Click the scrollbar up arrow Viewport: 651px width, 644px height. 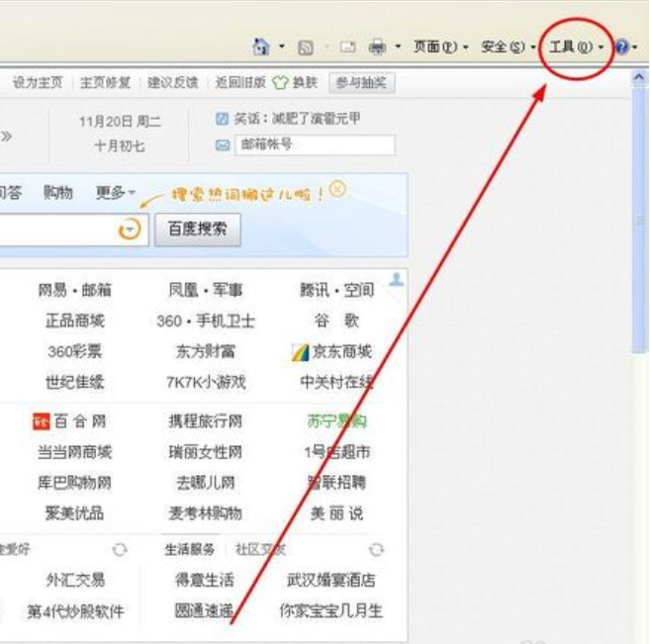point(640,77)
